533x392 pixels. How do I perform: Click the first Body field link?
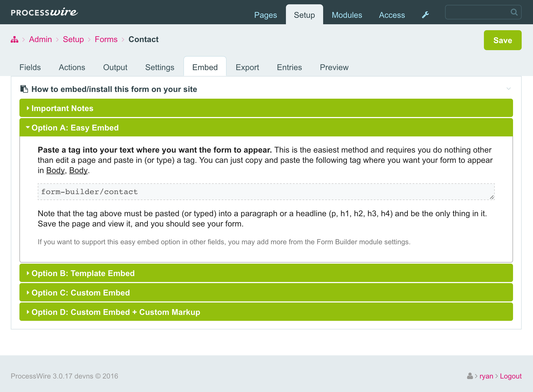pyautogui.click(x=55, y=170)
